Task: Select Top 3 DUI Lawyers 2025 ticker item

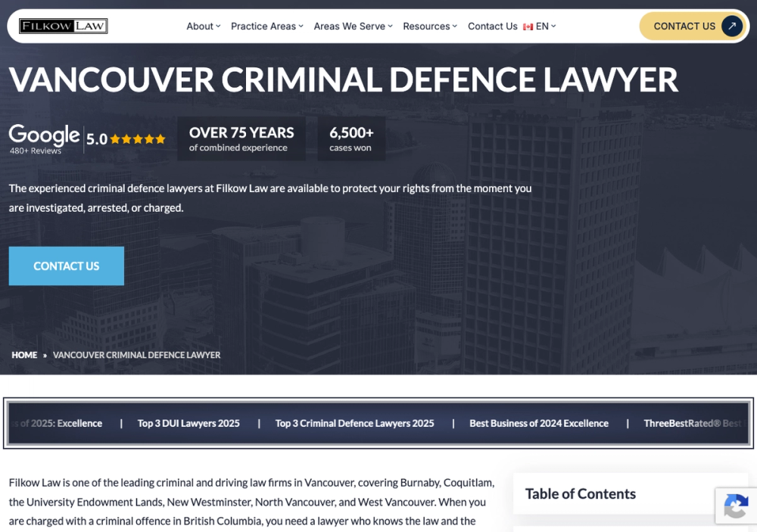Action: [188, 423]
